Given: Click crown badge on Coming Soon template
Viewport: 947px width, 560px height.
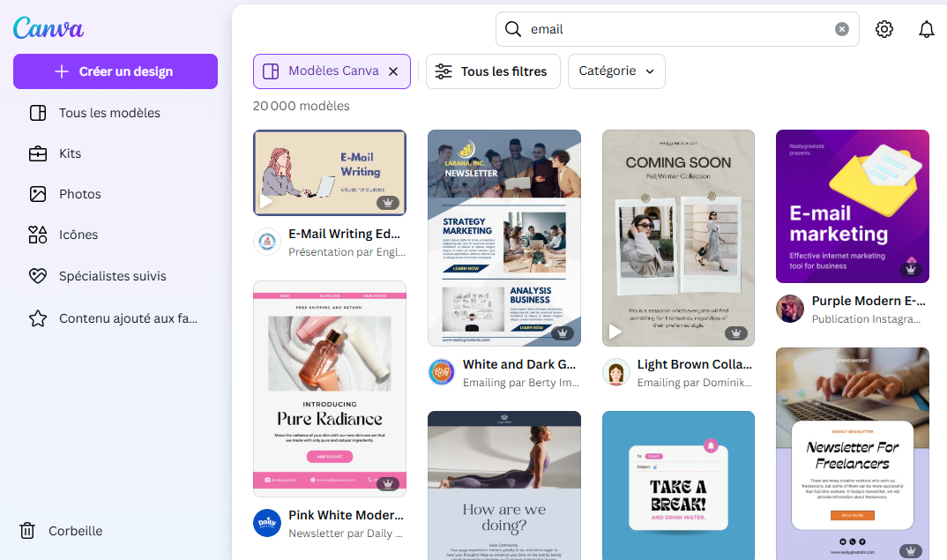Looking at the screenshot, I should (736, 332).
